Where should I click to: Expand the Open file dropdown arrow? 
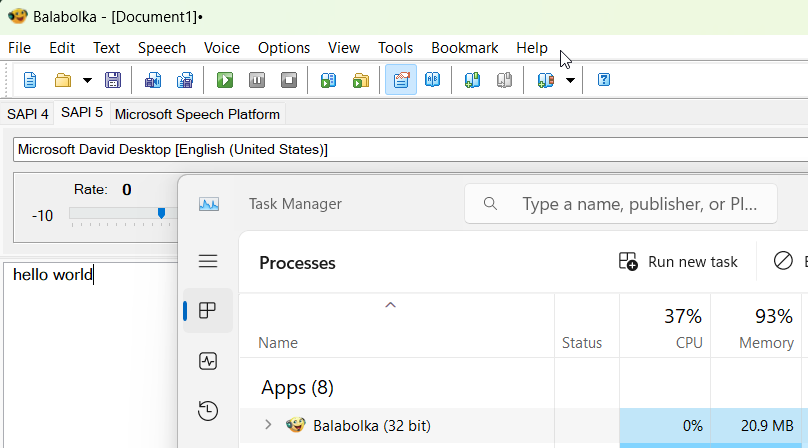tap(87, 80)
